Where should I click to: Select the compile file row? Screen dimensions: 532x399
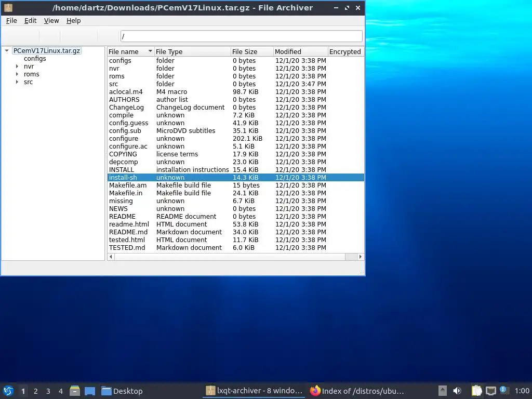[x=236, y=115]
